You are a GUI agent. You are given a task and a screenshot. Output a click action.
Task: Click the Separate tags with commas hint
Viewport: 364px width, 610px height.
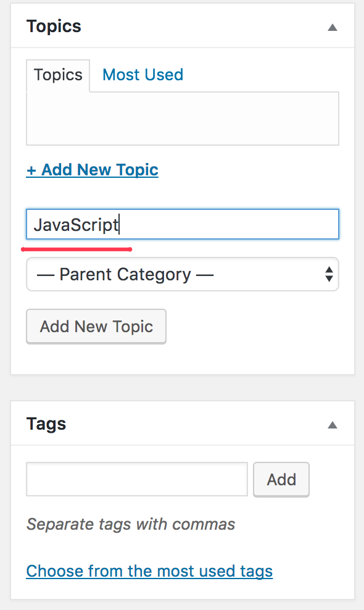pyautogui.click(x=131, y=524)
